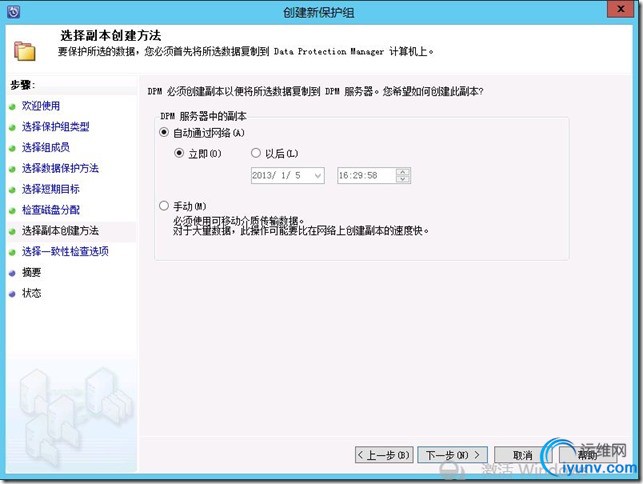This screenshot has width=643, height=484.
Task: Select 自动通过网络 (A) radio button
Action: pyautogui.click(x=164, y=132)
